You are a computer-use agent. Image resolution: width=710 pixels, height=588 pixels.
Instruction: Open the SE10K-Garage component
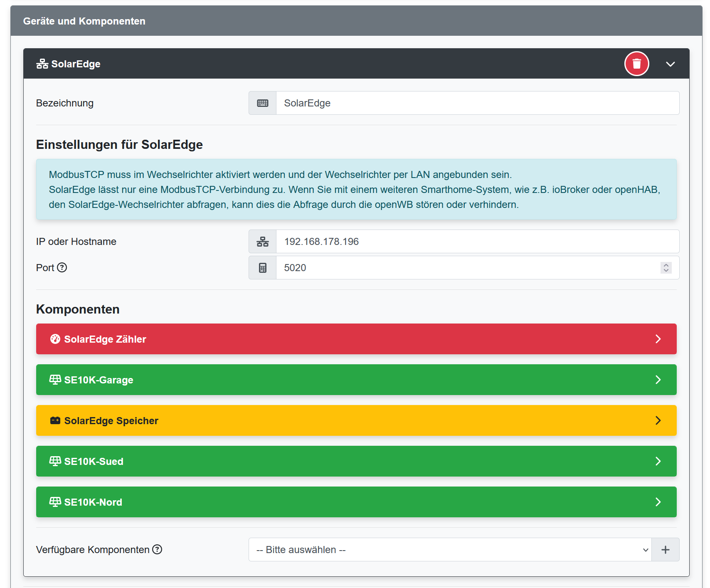point(356,380)
